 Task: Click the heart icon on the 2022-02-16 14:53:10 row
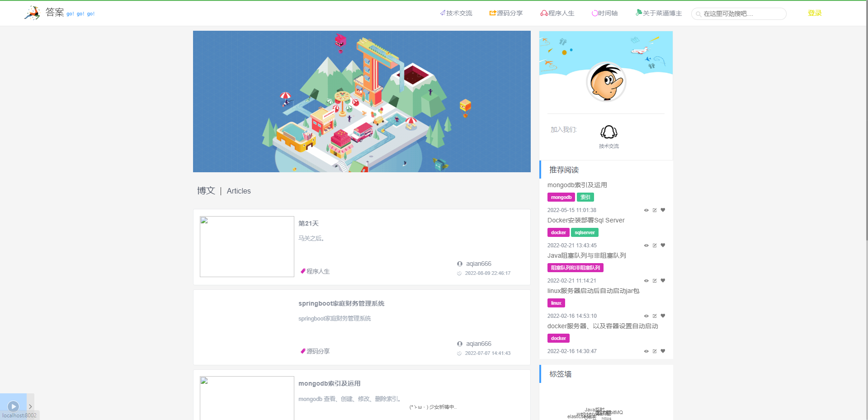coord(663,316)
